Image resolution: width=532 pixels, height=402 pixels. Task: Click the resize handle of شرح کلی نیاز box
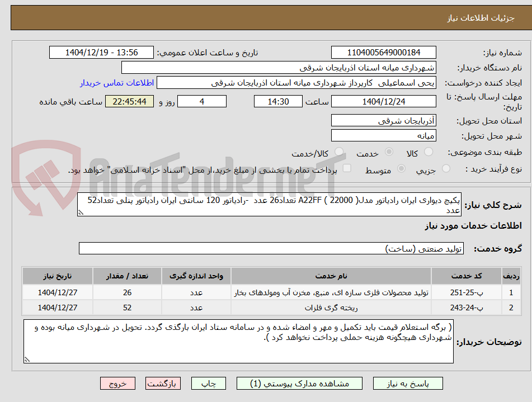(x=81, y=212)
